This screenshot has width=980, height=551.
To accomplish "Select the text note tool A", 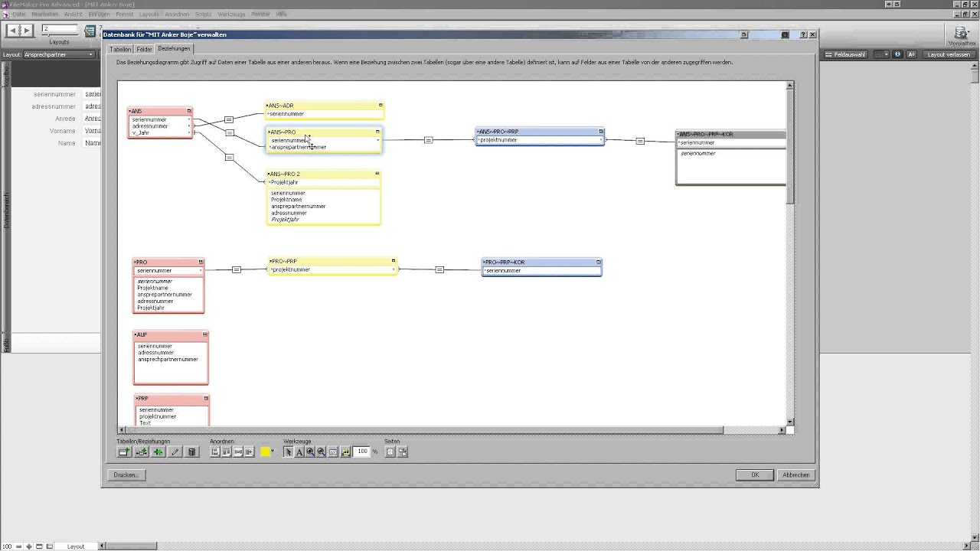I will 299,452.
